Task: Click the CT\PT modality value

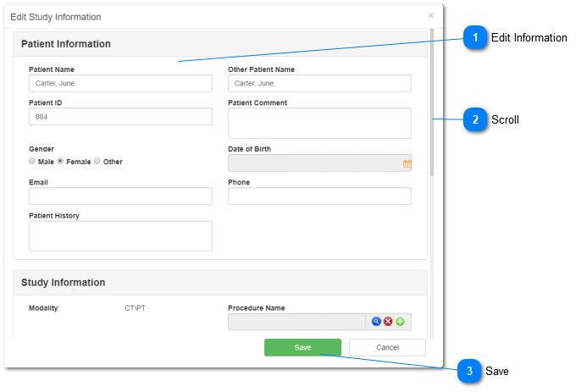Action: 135,308
